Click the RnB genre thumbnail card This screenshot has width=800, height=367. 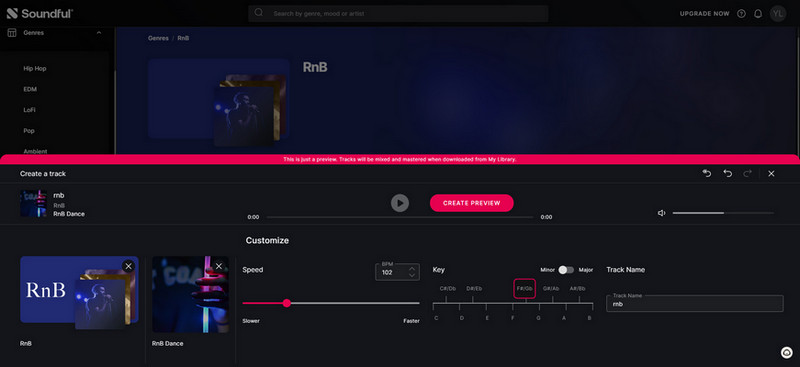point(79,292)
